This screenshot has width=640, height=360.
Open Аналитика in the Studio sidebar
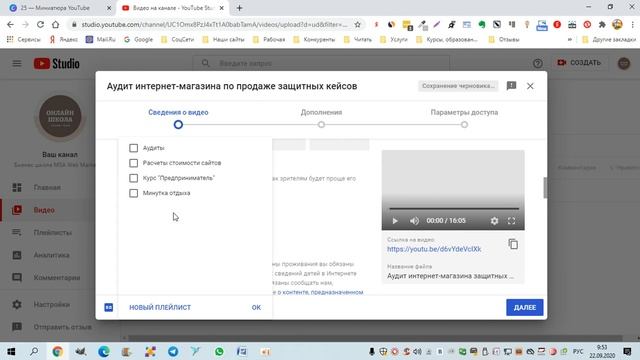(x=47, y=255)
